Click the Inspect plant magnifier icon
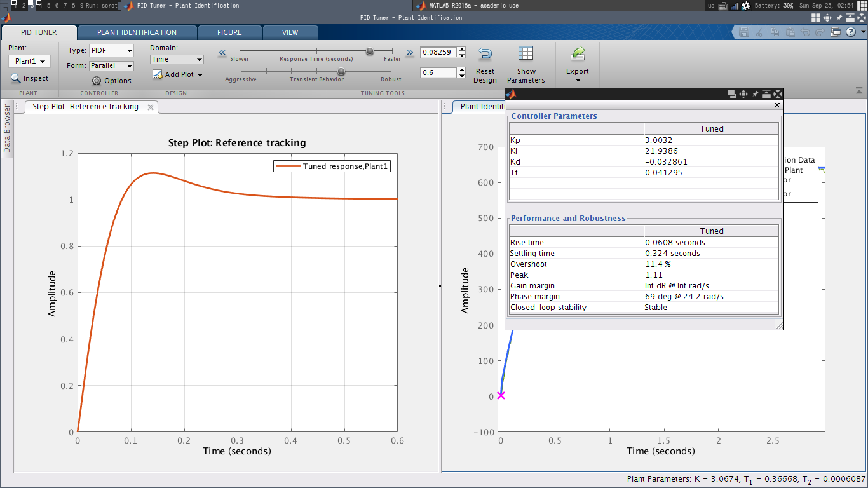868x488 pixels. (x=16, y=78)
